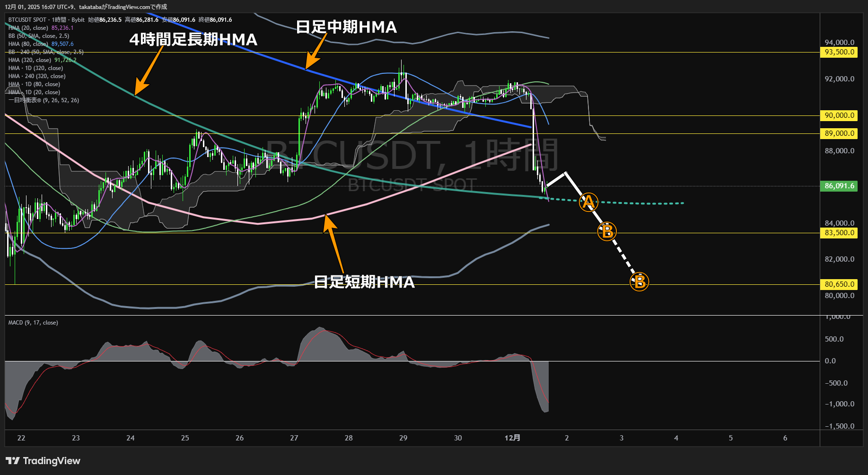This screenshot has height=475, width=868.
Task: Click the 93,500.0 yellow price label
Action: [x=839, y=52]
